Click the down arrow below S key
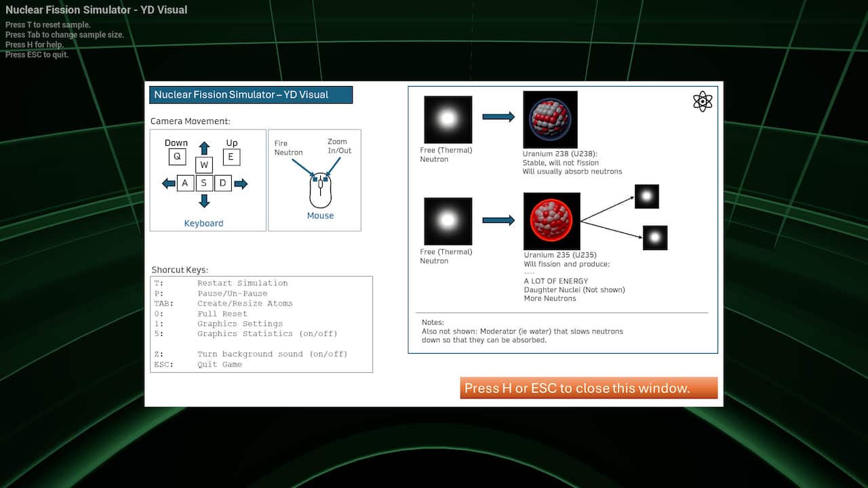This screenshot has height=488, width=868. pyautogui.click(x=204, y=201)
